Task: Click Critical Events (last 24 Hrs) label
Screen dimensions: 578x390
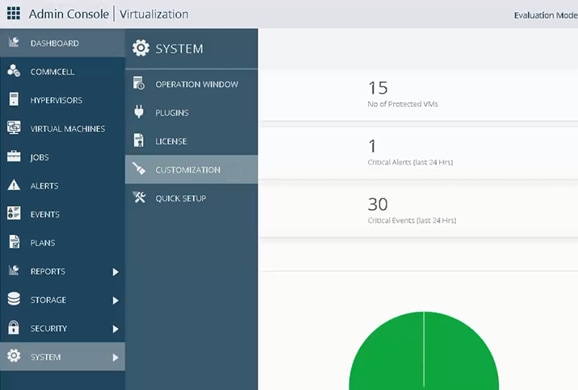Action: (x=412, y=220)
